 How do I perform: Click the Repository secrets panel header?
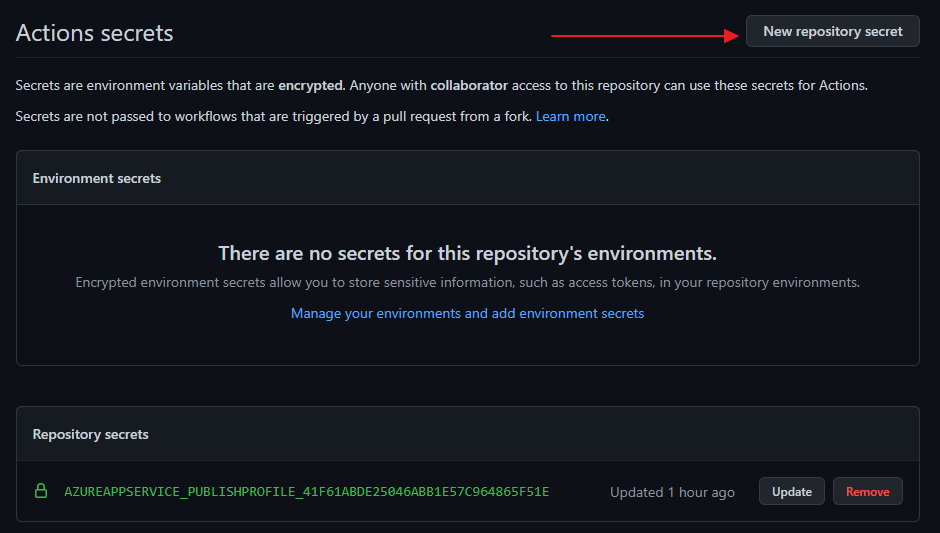click(90, 434)
